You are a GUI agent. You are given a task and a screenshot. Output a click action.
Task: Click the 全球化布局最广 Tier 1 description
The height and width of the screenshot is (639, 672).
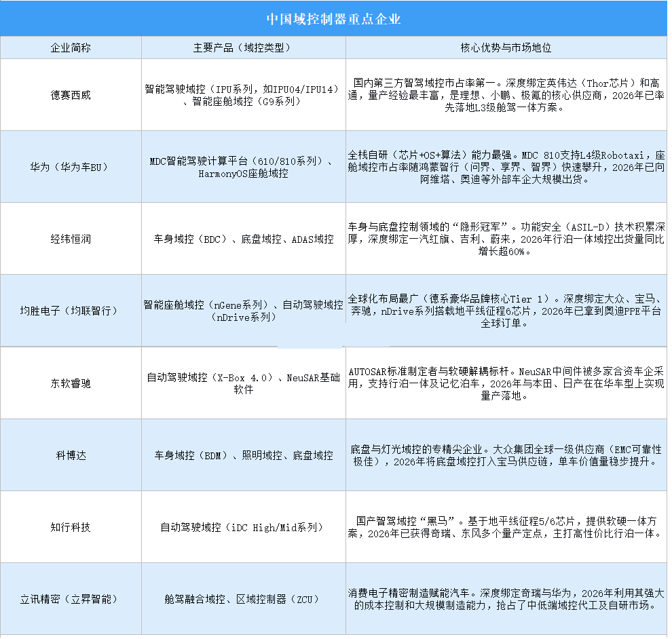click(x=506, y=311)
